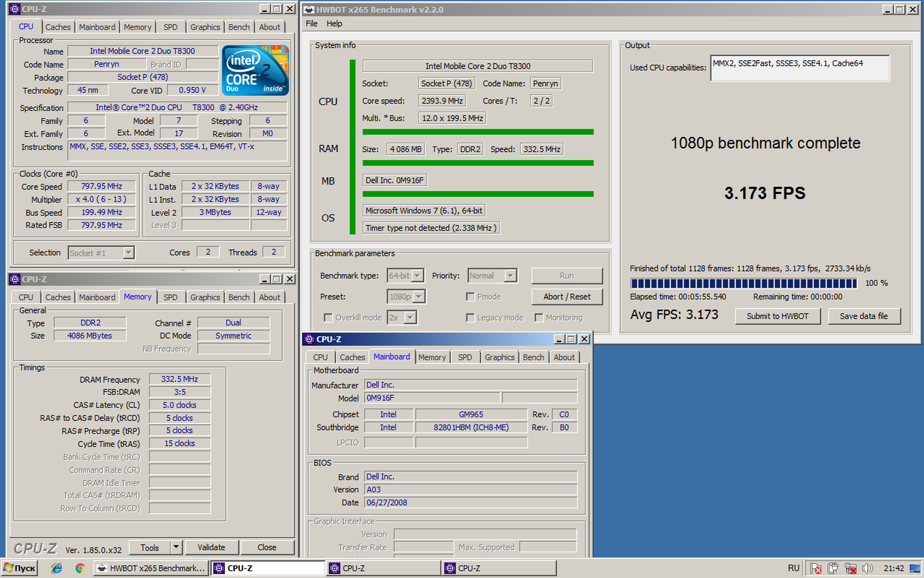The height and width of the screenshot is (578, 924).
Task: Open Internet Explorer from the taskbar
Action: 56,568
